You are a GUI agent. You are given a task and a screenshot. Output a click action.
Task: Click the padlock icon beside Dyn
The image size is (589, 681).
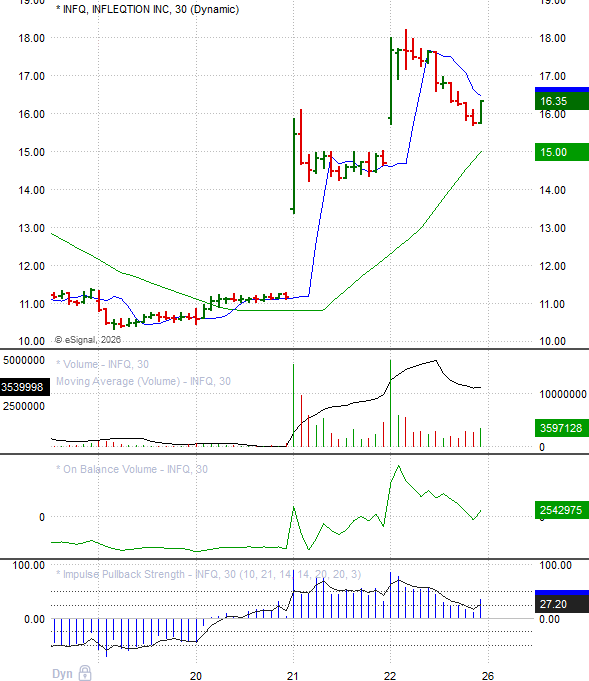pos(85,673)
